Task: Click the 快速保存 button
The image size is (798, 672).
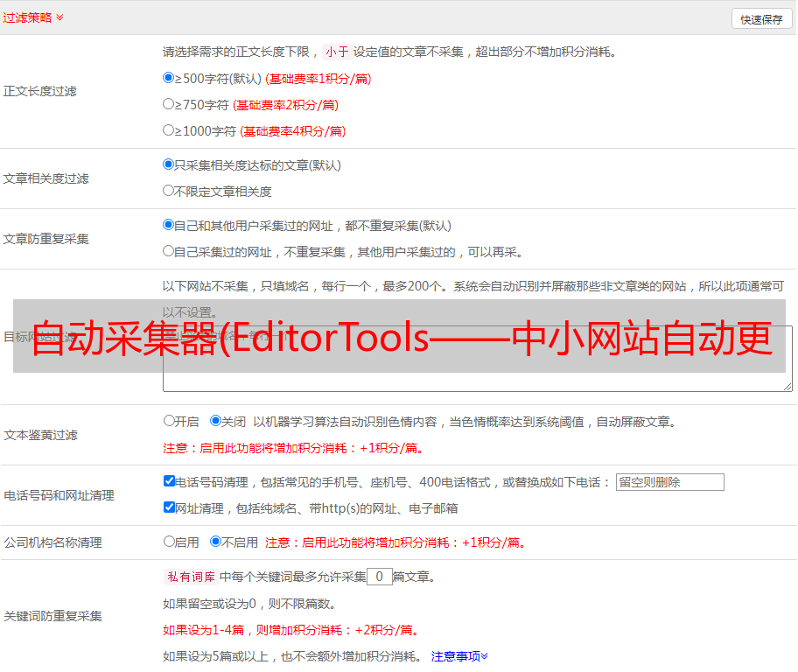Action: [761, 19]
